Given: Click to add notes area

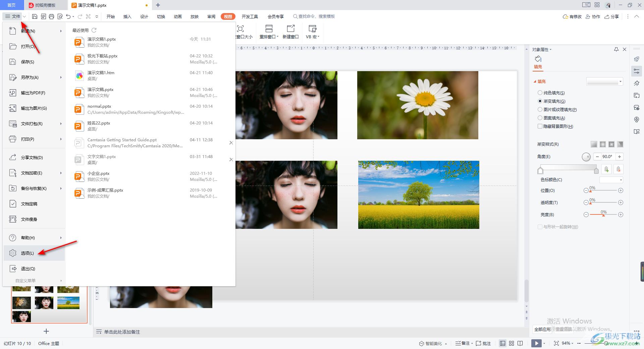Looking at the screenshot, I should pyautogui.click(x=122, y=332).
